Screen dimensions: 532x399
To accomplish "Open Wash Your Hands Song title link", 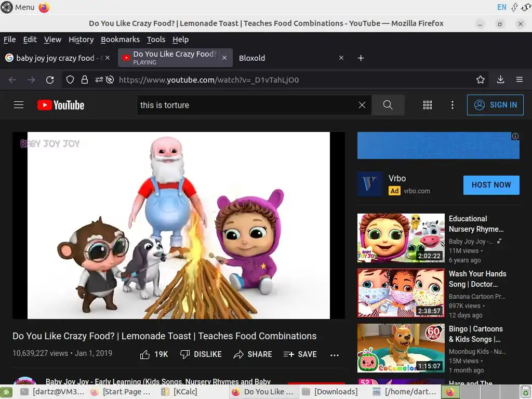I will tap(477, 279).
